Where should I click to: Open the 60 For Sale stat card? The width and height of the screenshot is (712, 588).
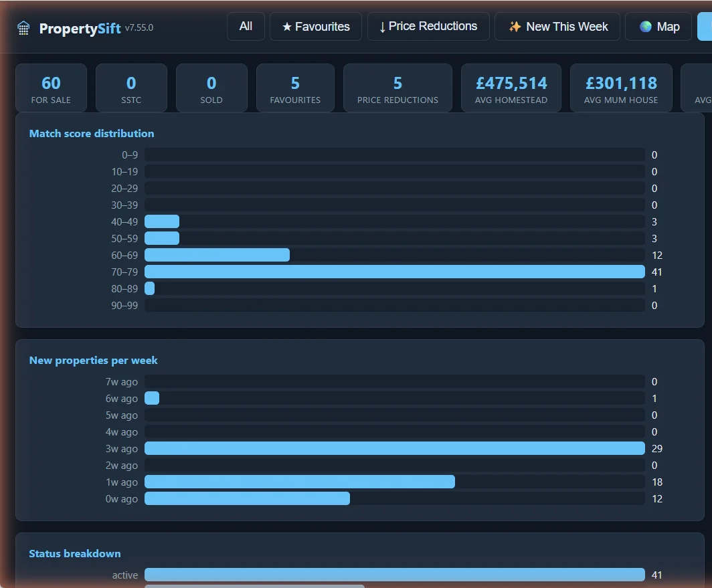coord(51,88)
